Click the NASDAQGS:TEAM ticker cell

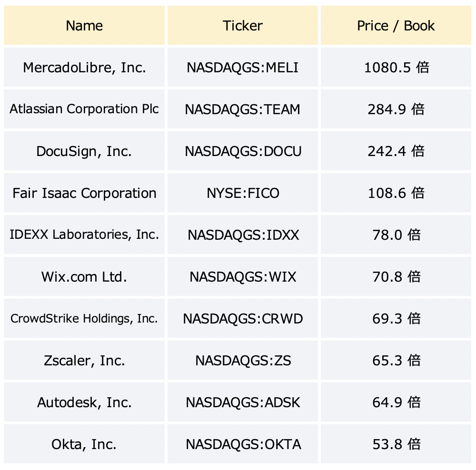[x=243, y=109]
